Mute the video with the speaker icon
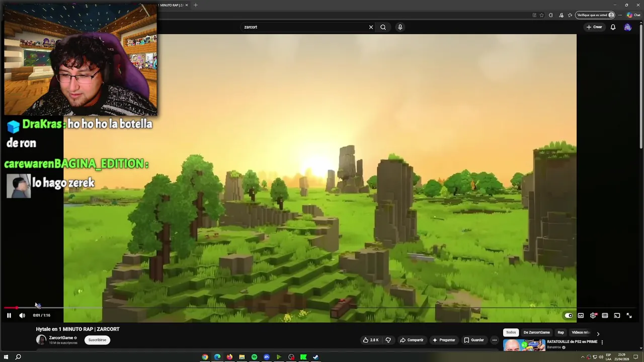Screen dimensions: 644x362 [x=22, y=315]
